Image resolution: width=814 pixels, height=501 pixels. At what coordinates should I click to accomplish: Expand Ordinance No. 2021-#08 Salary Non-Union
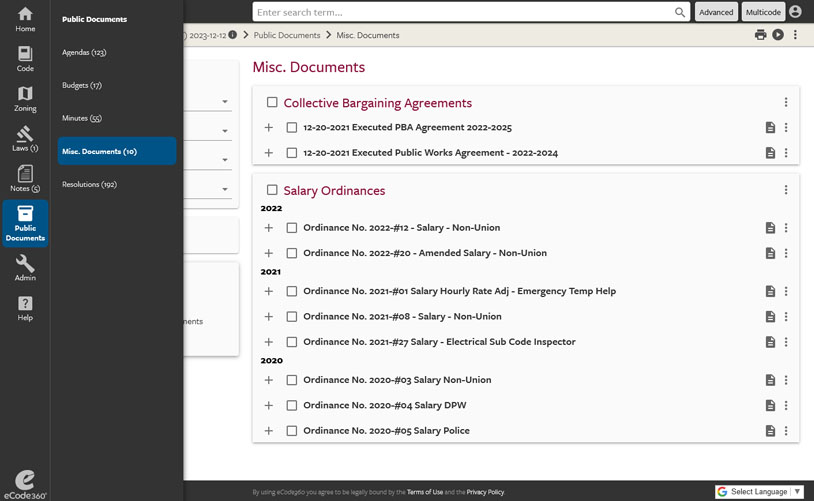coord(268,317)
